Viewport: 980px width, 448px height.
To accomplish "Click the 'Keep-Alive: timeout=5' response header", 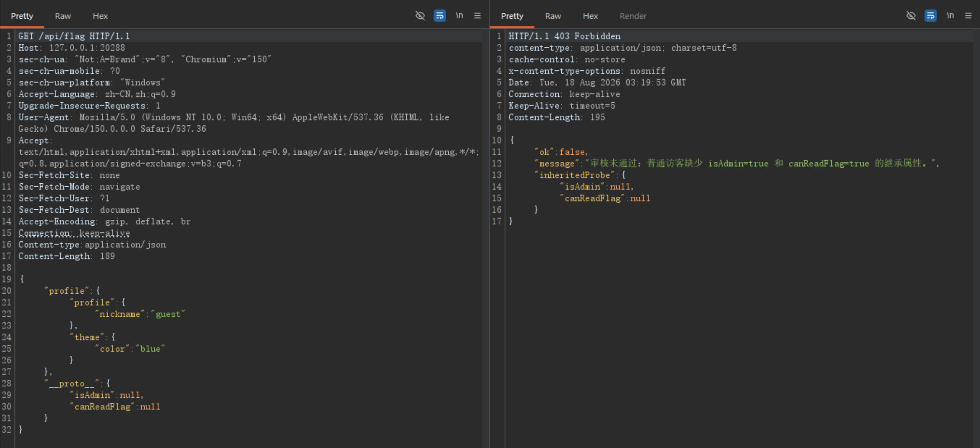I will [562, 106].
